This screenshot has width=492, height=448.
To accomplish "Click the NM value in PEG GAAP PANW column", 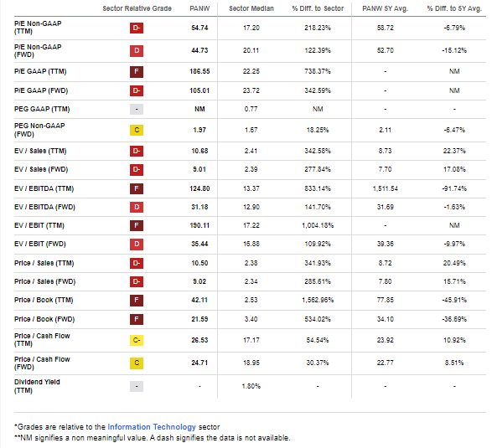I will coord(199,109).
